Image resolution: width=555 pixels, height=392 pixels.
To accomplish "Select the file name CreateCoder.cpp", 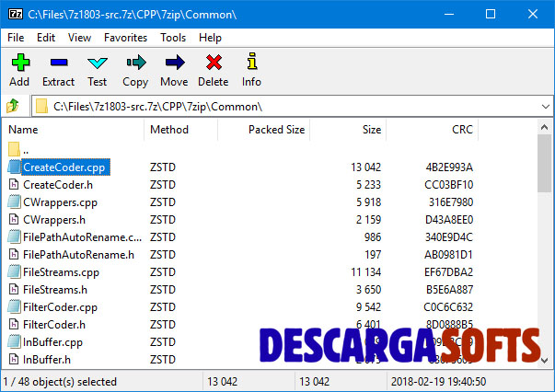I will [x=64, y=167].
